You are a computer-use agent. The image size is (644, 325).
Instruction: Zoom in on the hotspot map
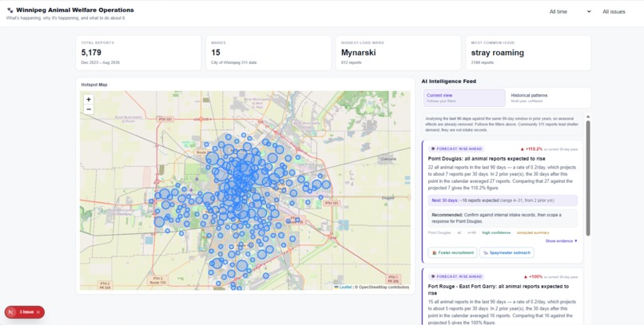click(x=89, y=100)
